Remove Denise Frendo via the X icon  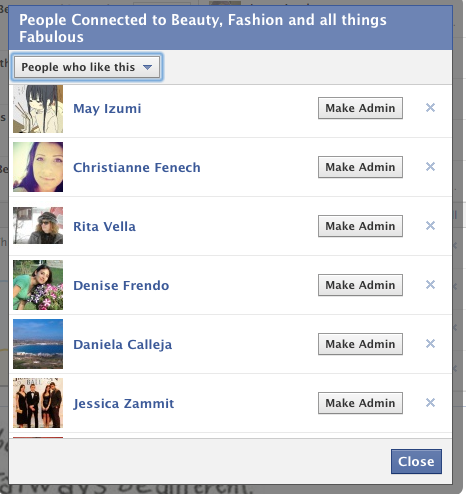pyautogui.click(x=430, y=285)
